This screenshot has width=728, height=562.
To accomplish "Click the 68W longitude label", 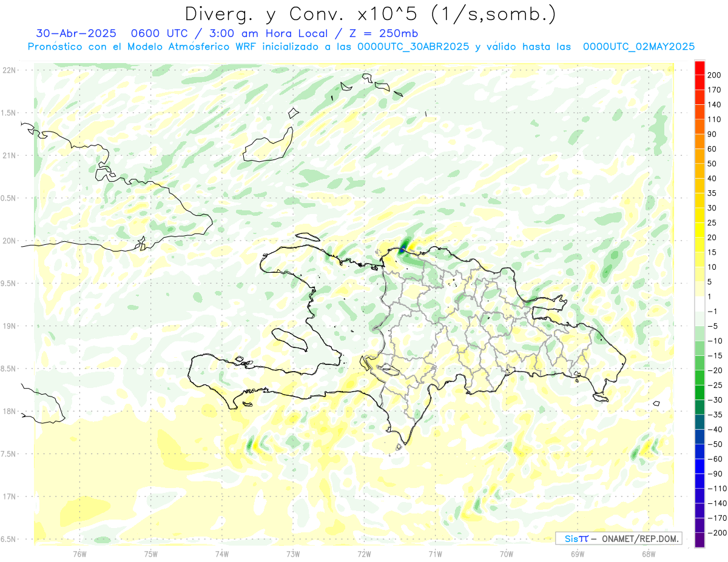I will point(649,554).
